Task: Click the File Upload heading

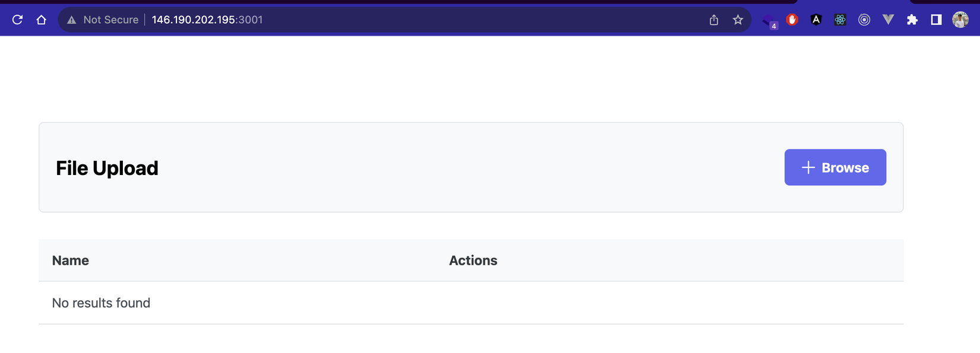Action: point(107,168)
